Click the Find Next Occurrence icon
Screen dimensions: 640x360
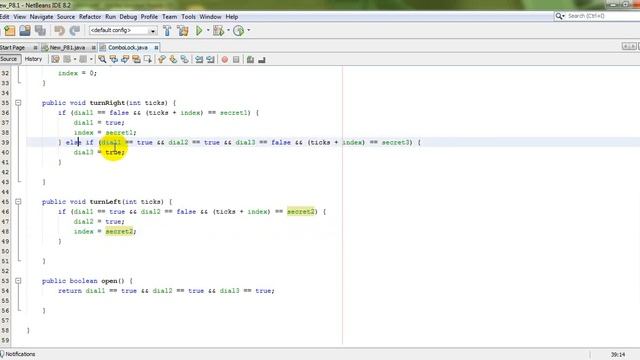(125, 60)
